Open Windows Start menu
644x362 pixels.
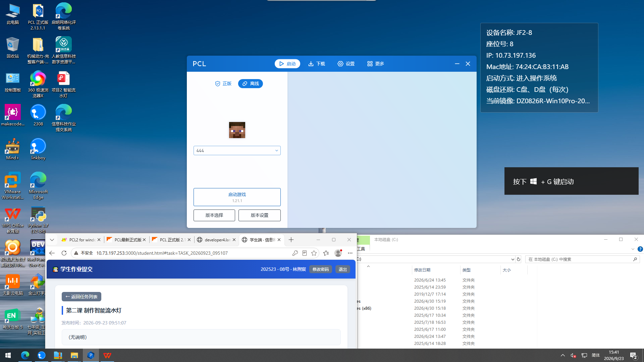tap(8, 355)
